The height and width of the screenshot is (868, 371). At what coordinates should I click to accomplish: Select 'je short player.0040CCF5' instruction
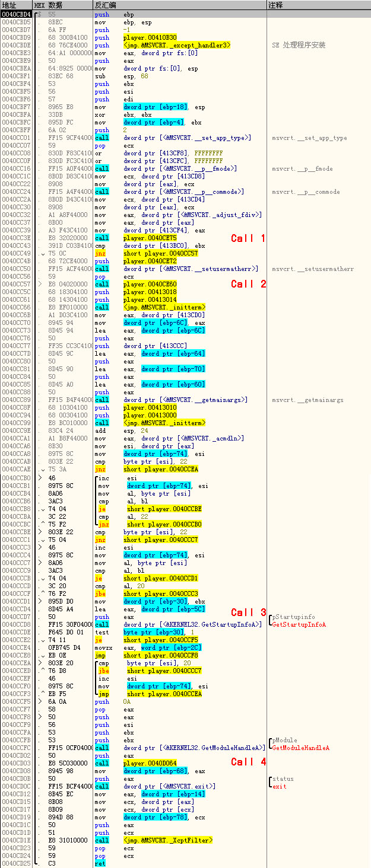[x=147, y=640]
